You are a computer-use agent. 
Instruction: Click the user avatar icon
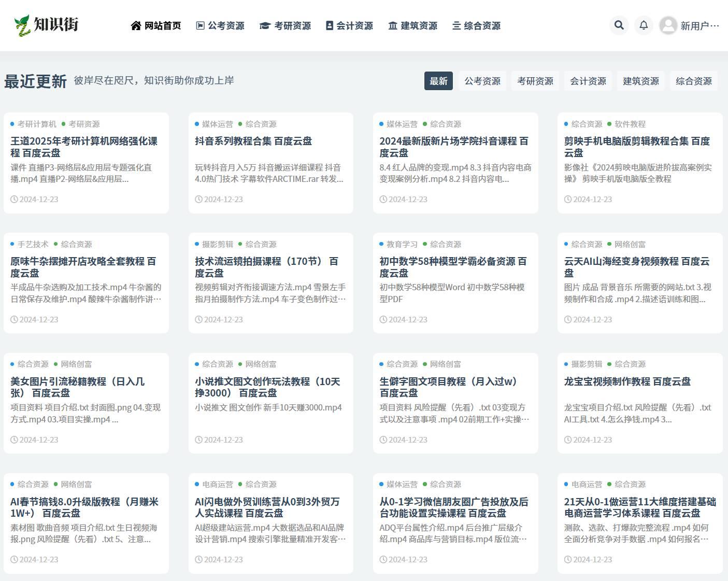coord(668,25)
